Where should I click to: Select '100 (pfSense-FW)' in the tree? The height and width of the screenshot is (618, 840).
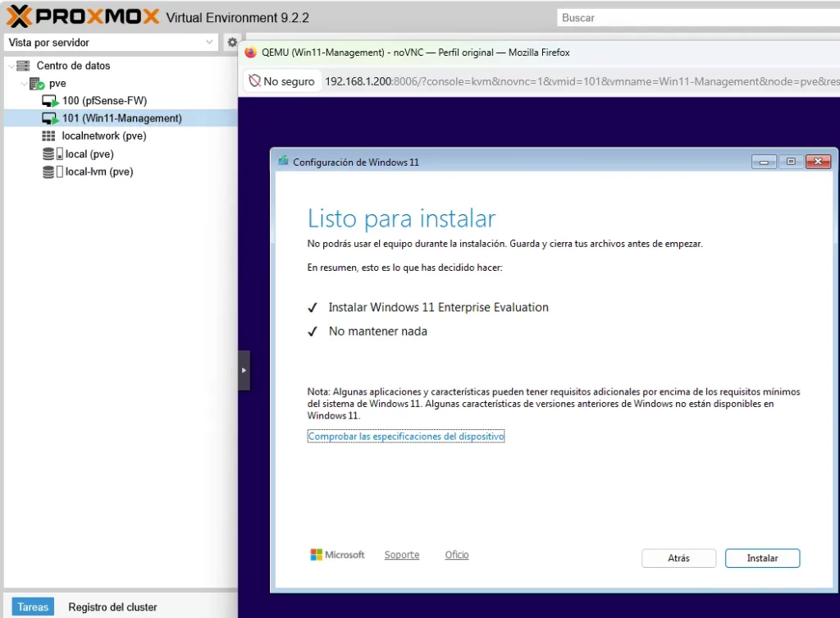(104, 101)
